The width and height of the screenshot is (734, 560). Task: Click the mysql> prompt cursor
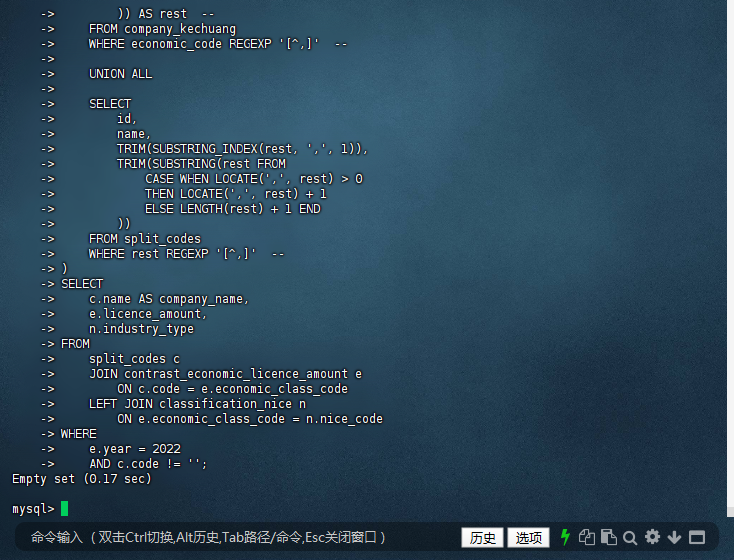point(65,508)
